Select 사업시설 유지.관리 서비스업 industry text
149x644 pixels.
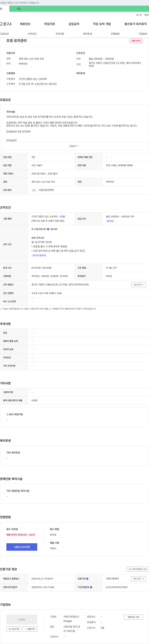(72, 629)
